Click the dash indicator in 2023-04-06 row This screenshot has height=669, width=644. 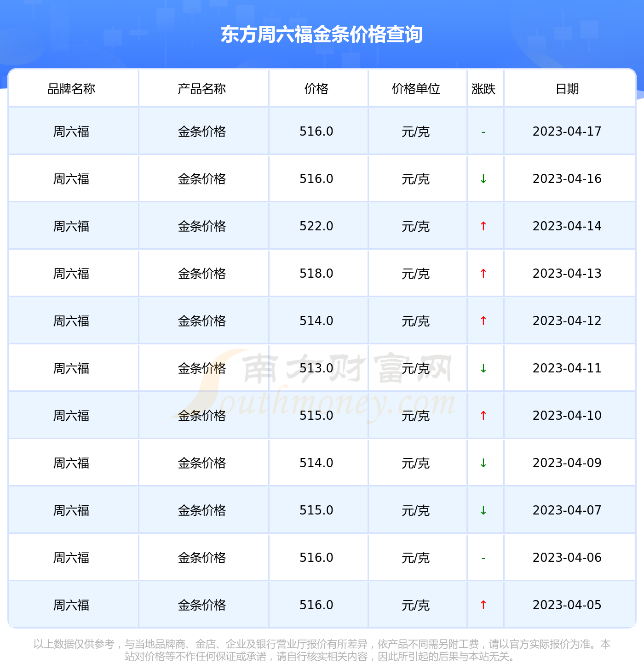click(483, 559)
